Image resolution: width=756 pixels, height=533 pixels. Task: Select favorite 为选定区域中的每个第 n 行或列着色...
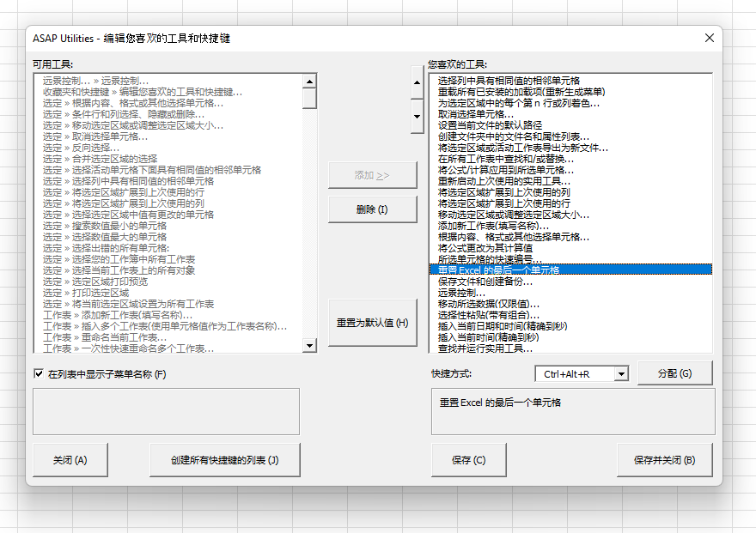tap(519, 103)
